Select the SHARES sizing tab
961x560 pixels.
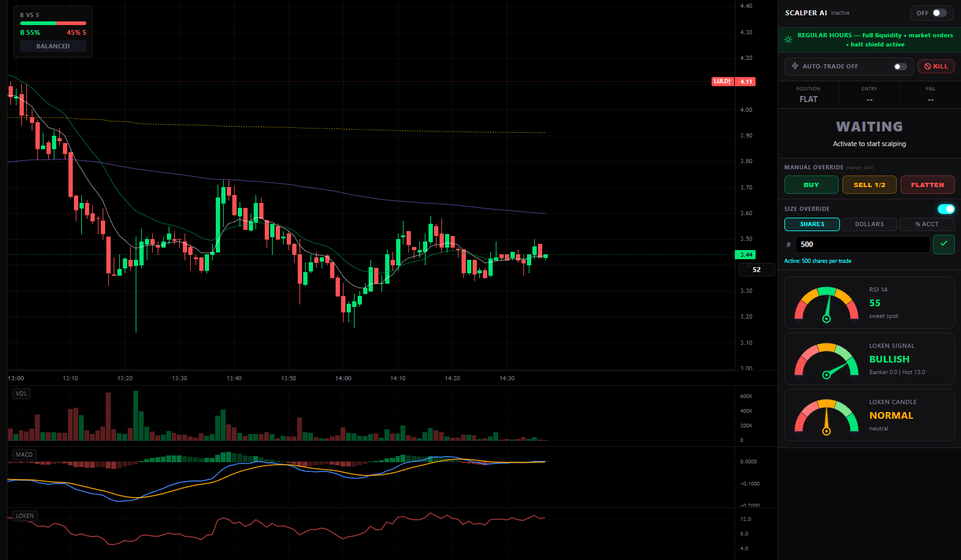pyautogui.click(x=812, y=224)
